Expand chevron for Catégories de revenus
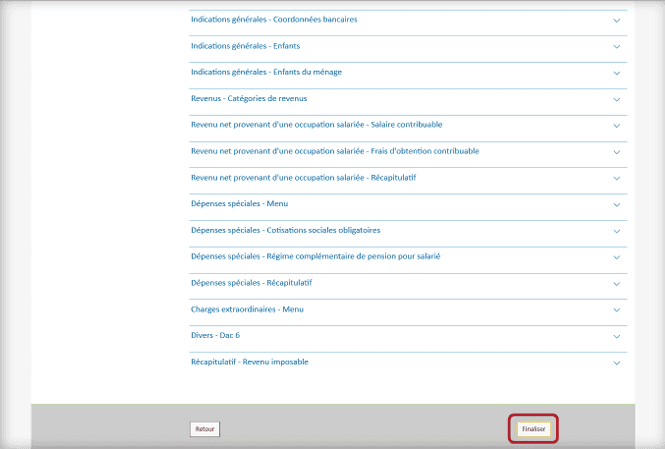This screenshot has height=449, width=665. (x=617, y=99)
